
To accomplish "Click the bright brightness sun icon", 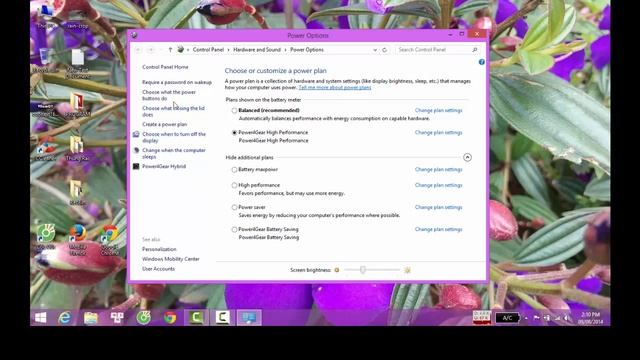I will click(x=407, y=270).
